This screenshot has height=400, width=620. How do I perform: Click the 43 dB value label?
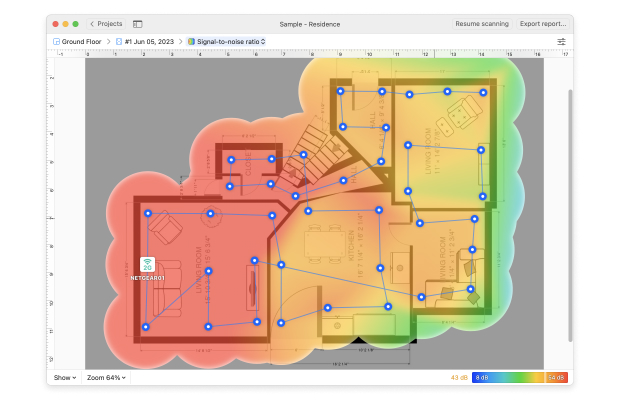point(459,377)
